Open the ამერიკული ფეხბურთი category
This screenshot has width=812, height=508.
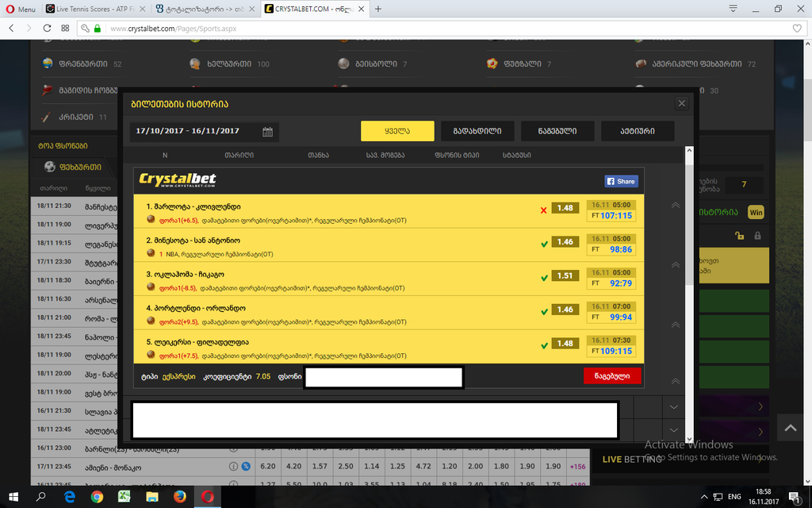click(x=695, y=63)
